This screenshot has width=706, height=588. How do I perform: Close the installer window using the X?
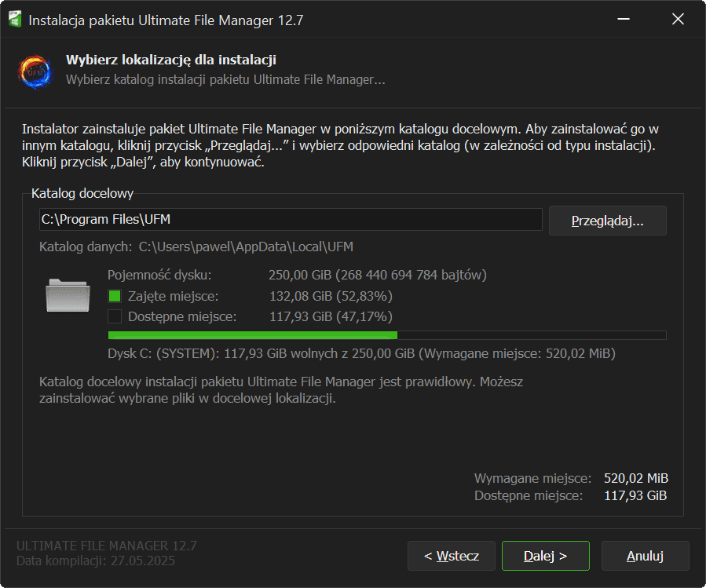678,20
